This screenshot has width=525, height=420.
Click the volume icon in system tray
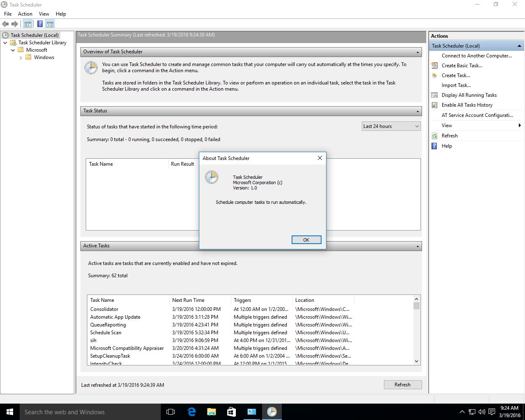482,412
